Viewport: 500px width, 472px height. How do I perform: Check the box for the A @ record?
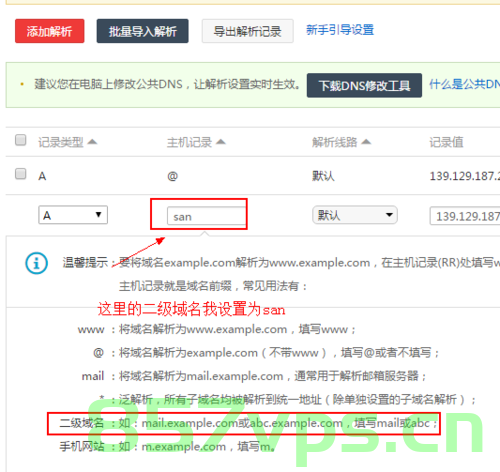click(21, 174)
